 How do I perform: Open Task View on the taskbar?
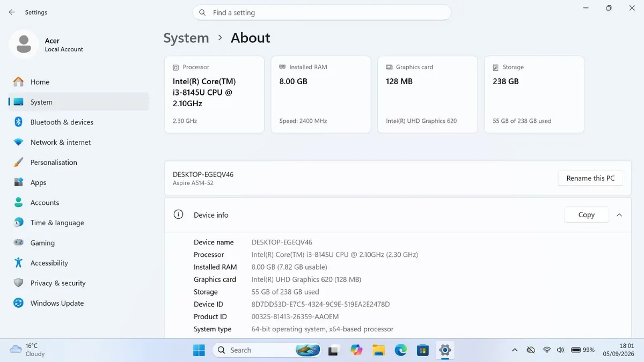click(334, 350)
